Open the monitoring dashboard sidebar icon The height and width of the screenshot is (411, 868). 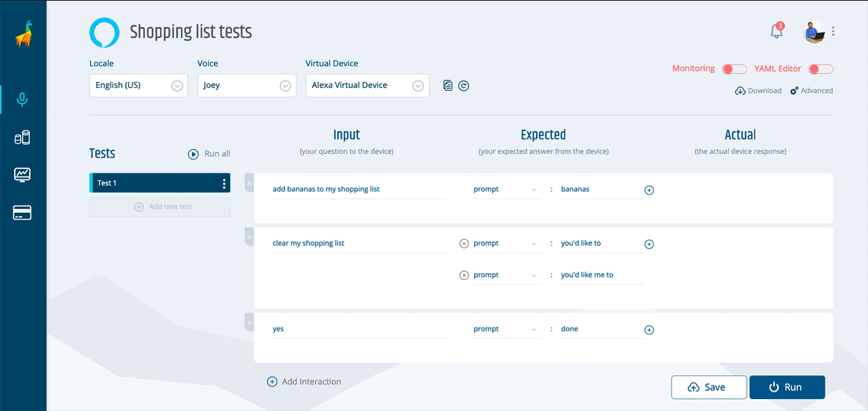point(22,175)
